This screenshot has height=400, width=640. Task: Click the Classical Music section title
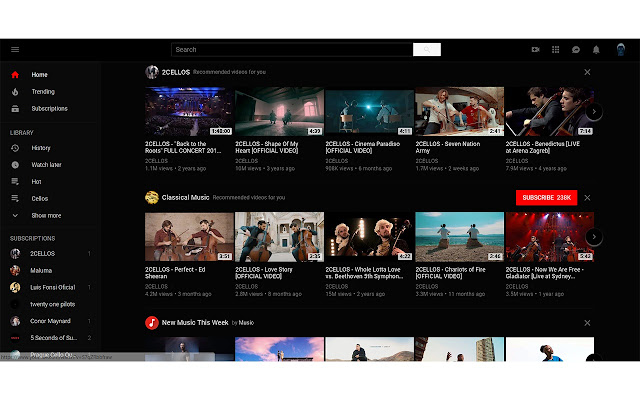(185, 198)
